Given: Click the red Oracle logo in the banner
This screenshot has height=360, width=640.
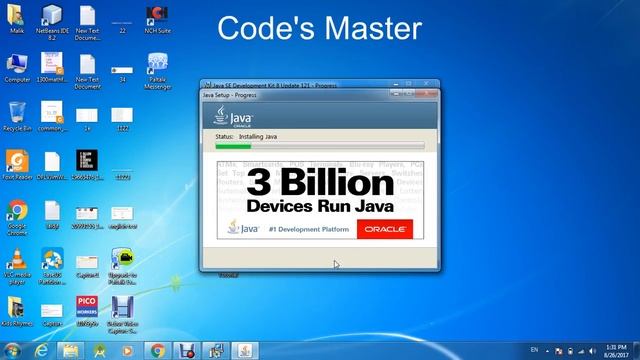Looking at the screenshot, I should point(385,229).
